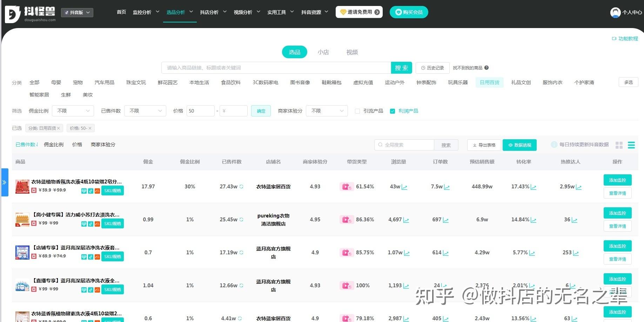644x322 pixels.
Task: Click the Douyin icon under 衣特蓝植物香氛洗衣液
Action: coord(90,191)
